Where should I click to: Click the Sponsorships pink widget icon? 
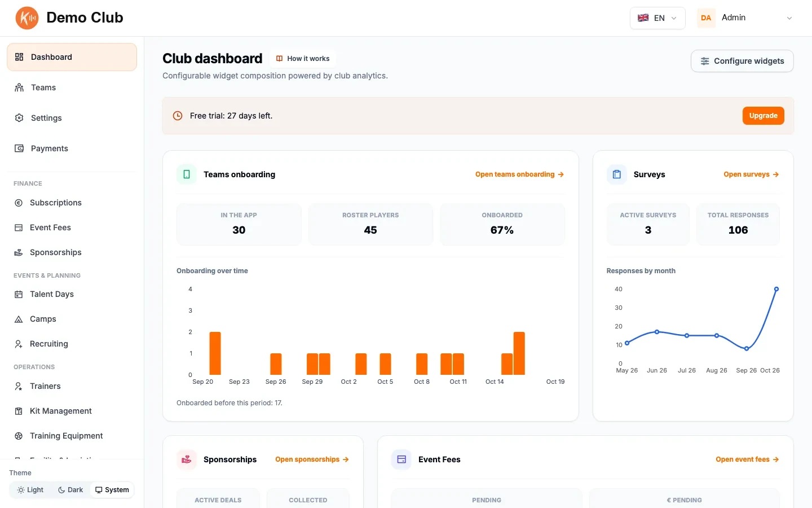coord(187,459)
